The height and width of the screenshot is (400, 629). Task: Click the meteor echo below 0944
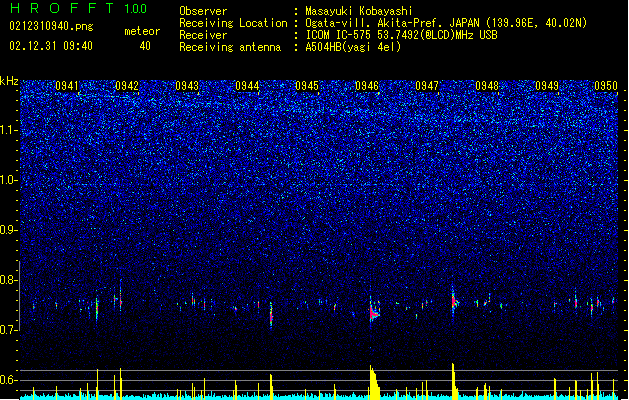271,315
